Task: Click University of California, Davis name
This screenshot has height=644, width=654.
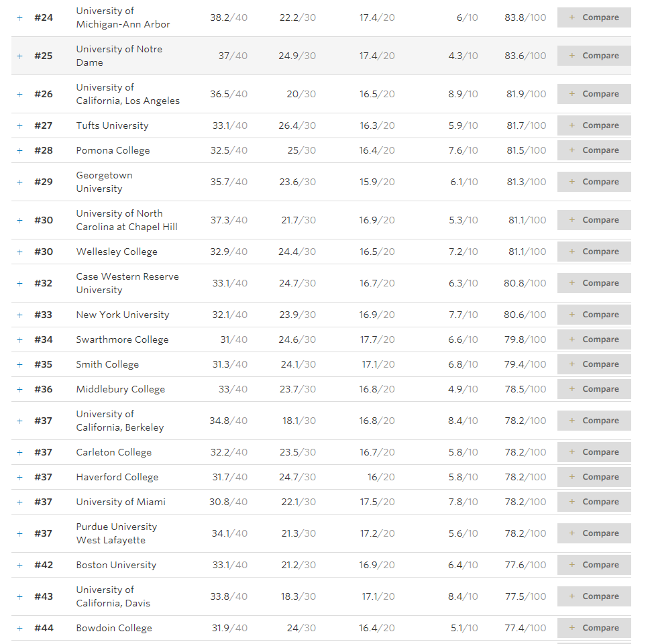Action: [x=113, y=596]
